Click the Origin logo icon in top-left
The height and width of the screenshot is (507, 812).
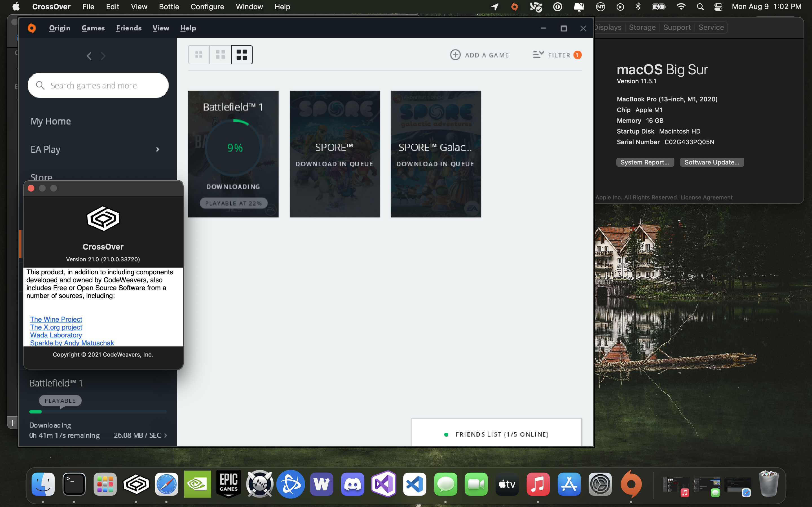[32, 28]
